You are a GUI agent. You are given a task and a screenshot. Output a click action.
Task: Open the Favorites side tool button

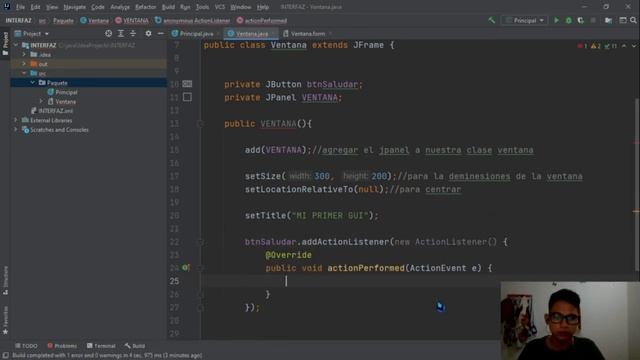pos(5,320)
